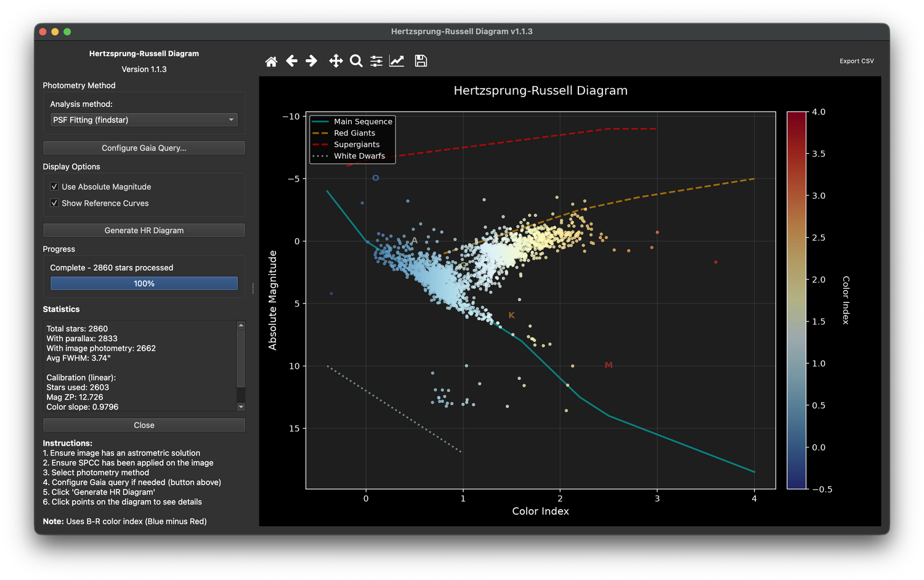The image size is (924, 580).
Task: Open the PSF Fitting analysis method dropdown
Action: pyautogui.click(x=144, y=120)
